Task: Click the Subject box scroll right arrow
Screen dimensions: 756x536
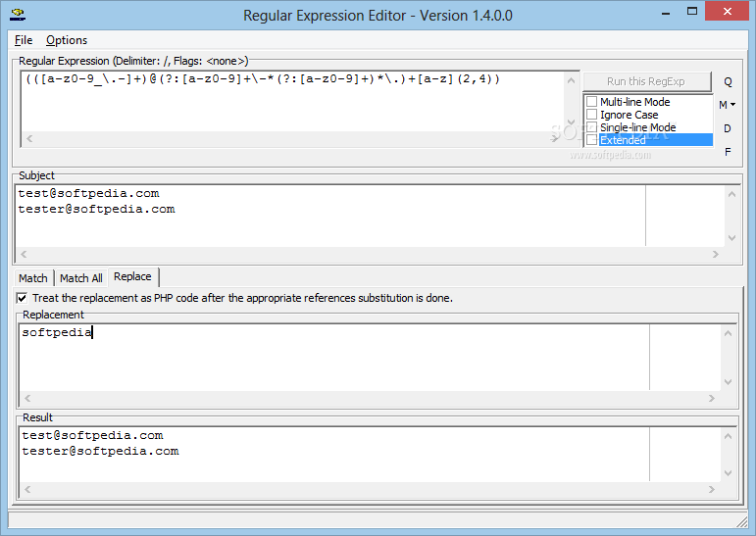Action: 716,254
